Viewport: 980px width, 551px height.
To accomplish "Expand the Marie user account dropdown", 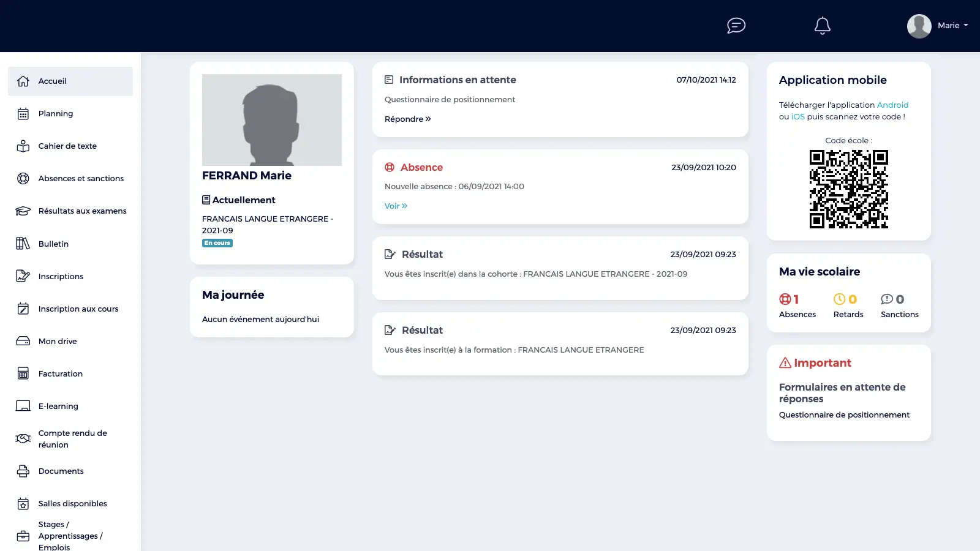I will [x=938, y=26].
